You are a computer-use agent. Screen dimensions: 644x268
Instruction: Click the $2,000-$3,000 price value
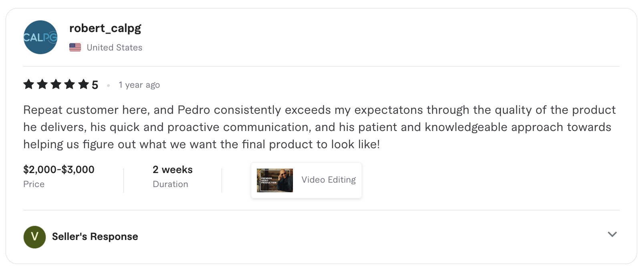(x=59, y=169)
